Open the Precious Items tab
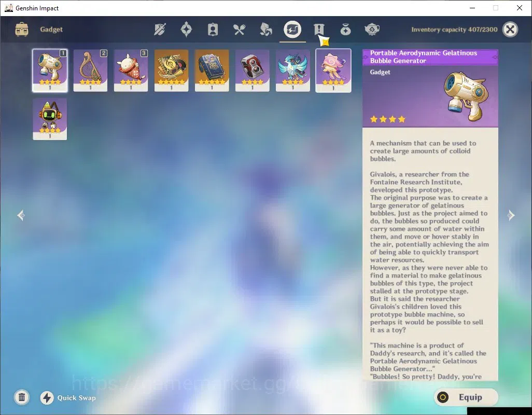 [x=345, y=30]
